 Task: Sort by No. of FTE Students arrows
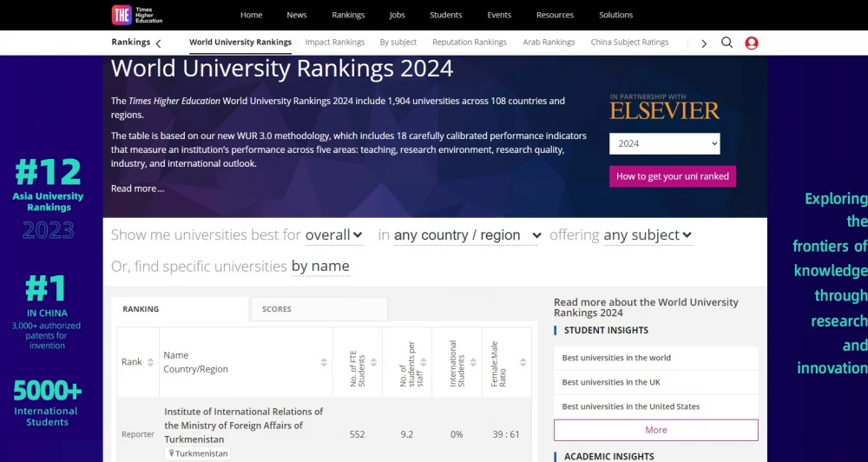click(374, 362)
